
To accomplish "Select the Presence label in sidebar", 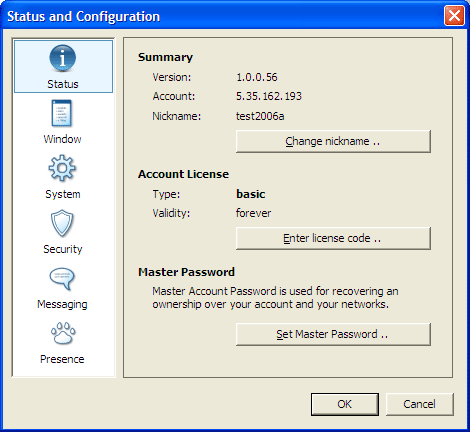I will click(x=62, y=359).
